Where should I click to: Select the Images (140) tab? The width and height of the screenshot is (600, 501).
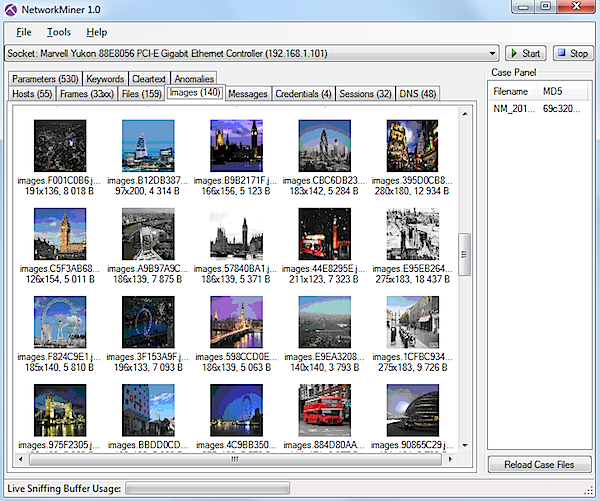coord(195,93)
